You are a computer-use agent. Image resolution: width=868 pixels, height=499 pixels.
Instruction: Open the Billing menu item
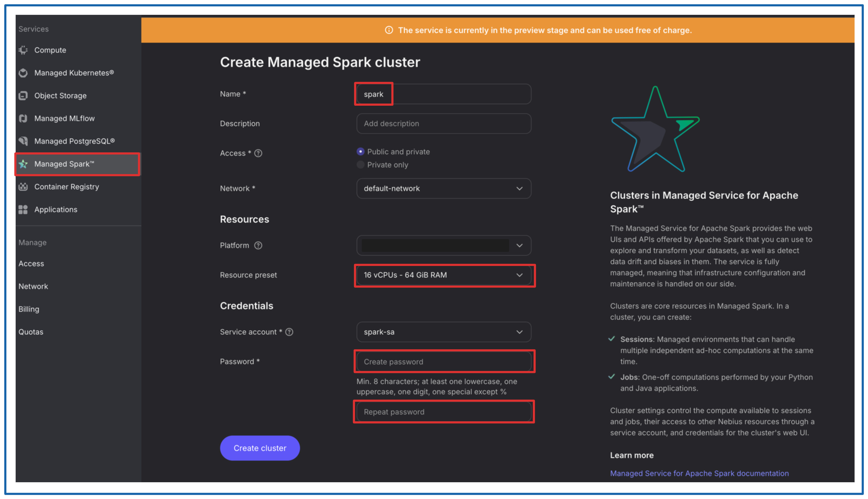tap(29, 309)
